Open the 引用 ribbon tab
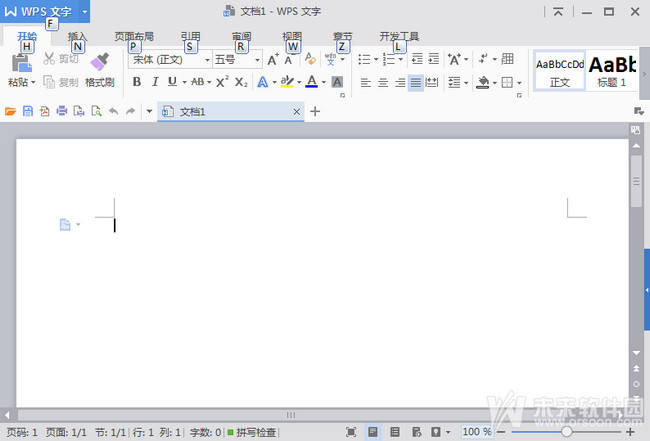The width and height of the screenshot is (650, 441). click(x=190, y=36)
